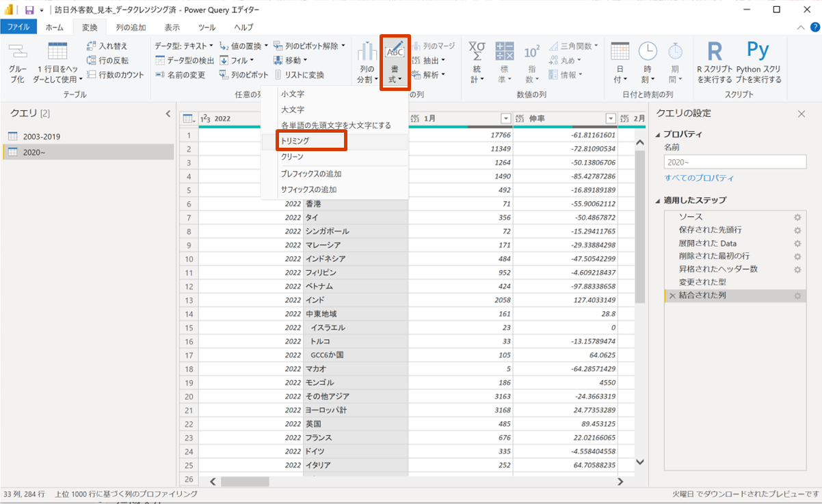822x504 pixels.
Task: Open the すべてのプロパティ link
Action: point(699,178)
